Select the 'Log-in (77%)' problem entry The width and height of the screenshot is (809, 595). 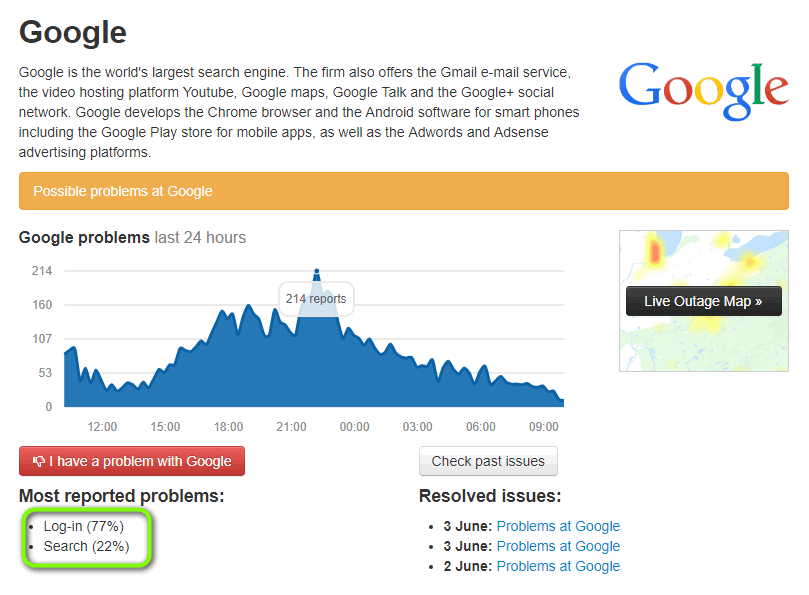[84, 526]
